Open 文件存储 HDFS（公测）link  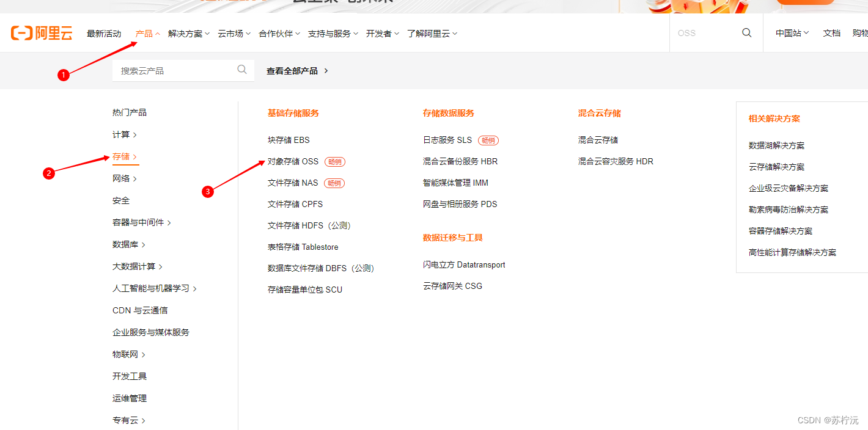coord(311,225)
